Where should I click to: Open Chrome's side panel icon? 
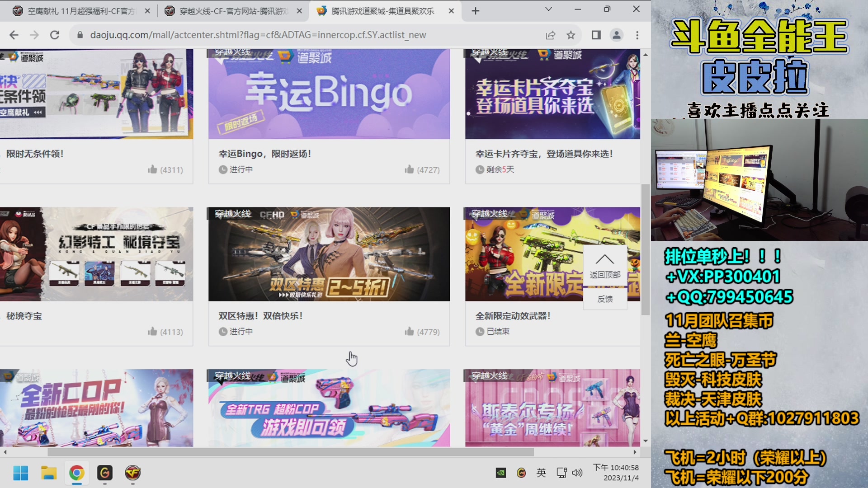[x=595, y=35]
